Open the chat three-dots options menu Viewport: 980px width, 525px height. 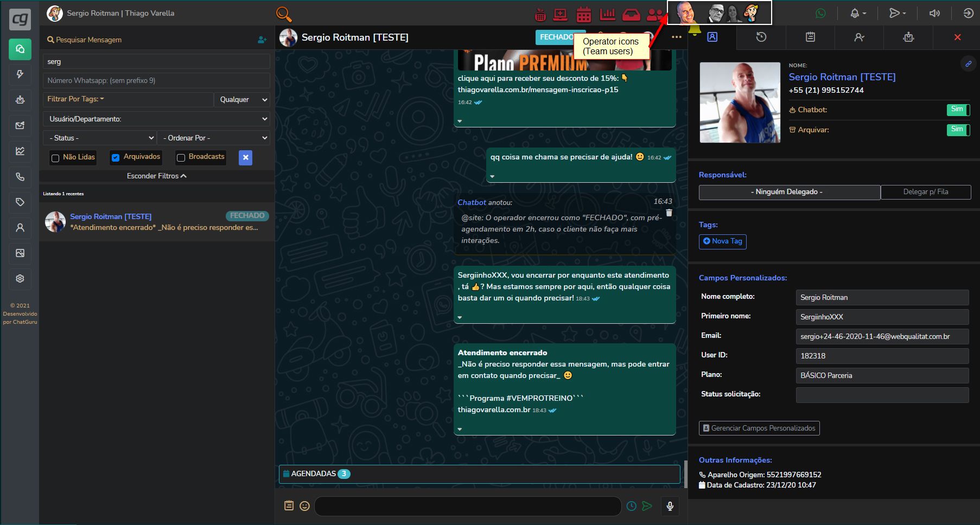click(676, 37)
